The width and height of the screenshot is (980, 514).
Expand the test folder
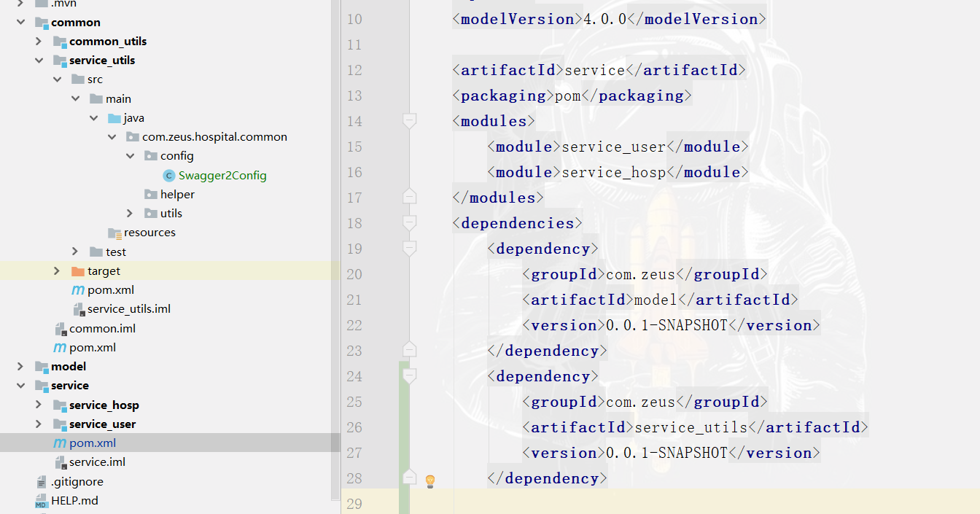tap(75, 252)
